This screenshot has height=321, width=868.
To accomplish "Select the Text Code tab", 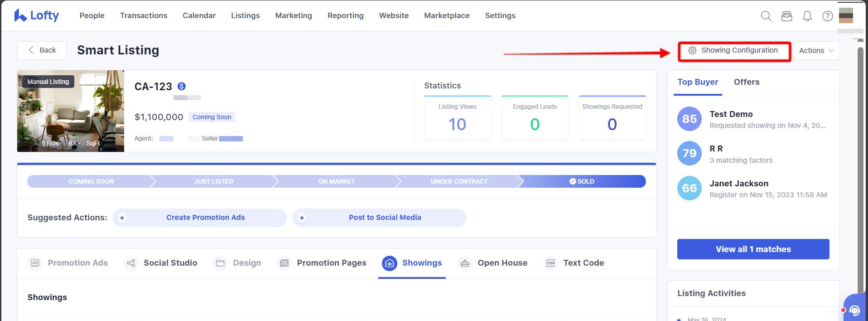I will [x=574, y=263].
